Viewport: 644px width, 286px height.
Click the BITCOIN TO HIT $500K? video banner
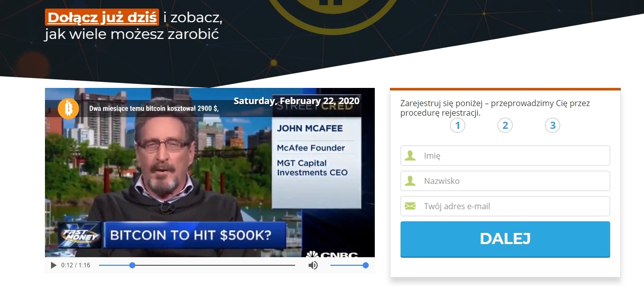click(x=194, y=235)
